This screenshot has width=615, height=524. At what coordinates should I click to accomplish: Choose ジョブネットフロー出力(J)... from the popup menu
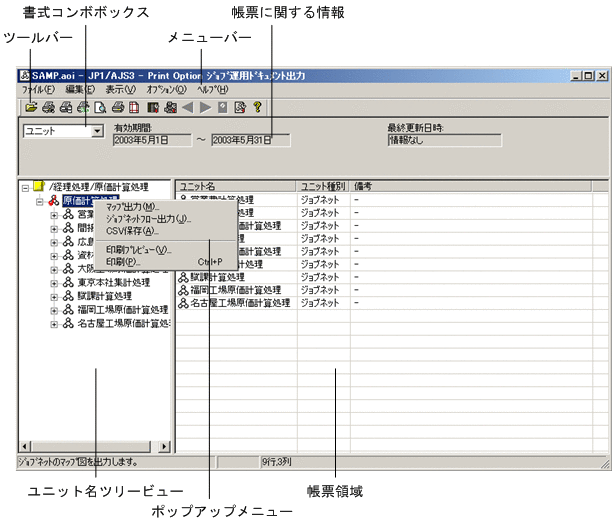166,219
